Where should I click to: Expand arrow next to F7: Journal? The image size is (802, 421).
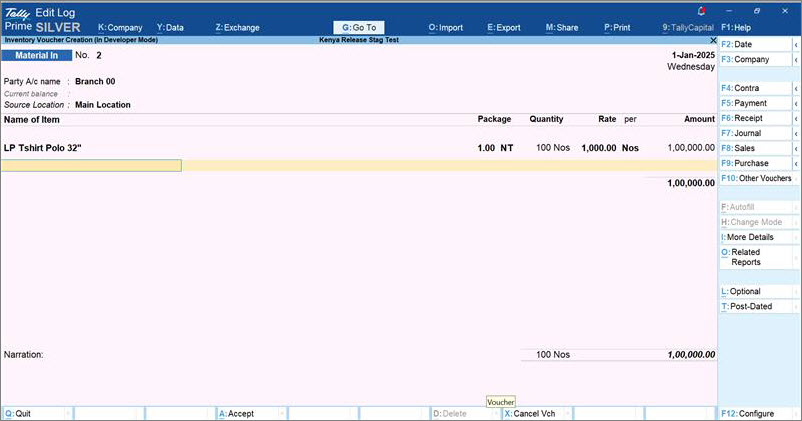tap(796, 133)
